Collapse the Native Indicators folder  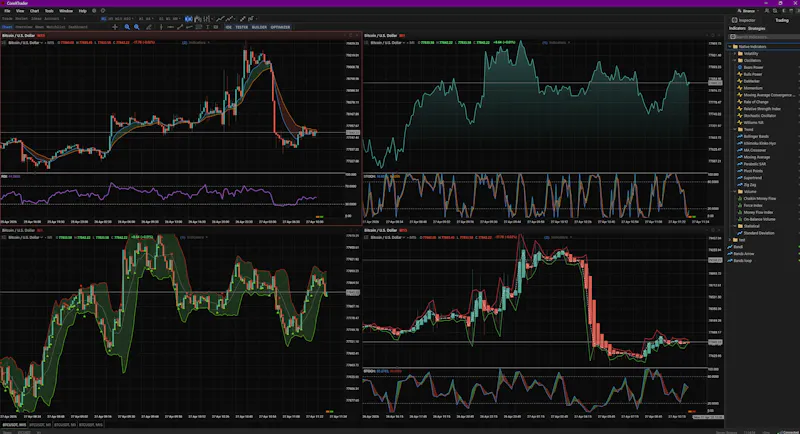(730, 46)
